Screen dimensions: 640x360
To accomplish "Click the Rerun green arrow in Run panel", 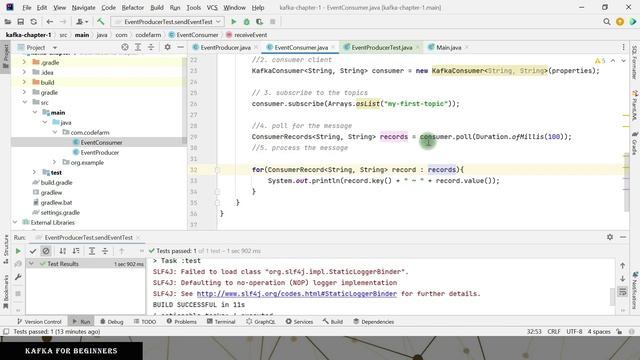I will (18, 251).
